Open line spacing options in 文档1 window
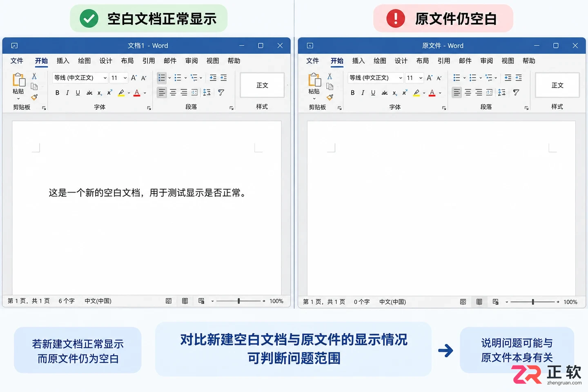Screen dimensions: 588x392 pyautogui.click(x=207, y=93)
